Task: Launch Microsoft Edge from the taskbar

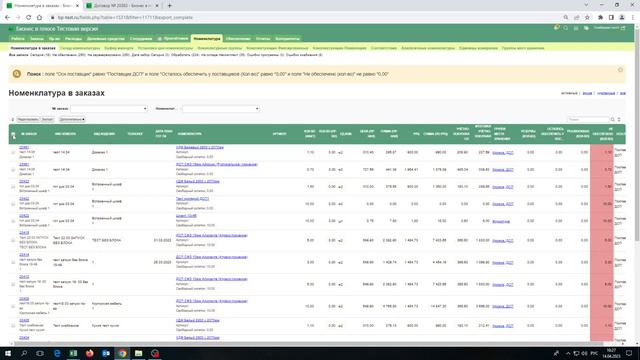Action: (57, 353)
